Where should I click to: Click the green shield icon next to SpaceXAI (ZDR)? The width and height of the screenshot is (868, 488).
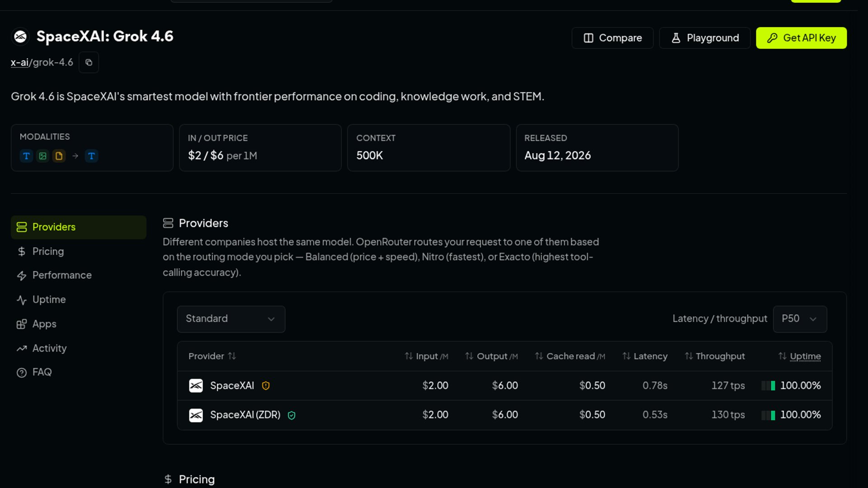(x=292, y=415)
